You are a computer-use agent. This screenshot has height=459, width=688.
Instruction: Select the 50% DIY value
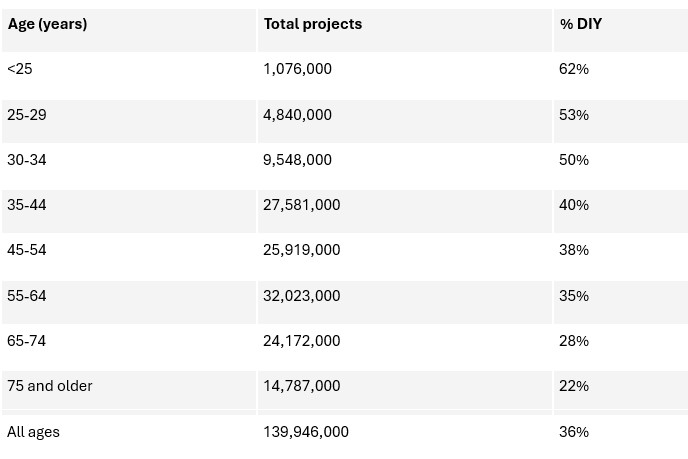[x=574, y=160]
